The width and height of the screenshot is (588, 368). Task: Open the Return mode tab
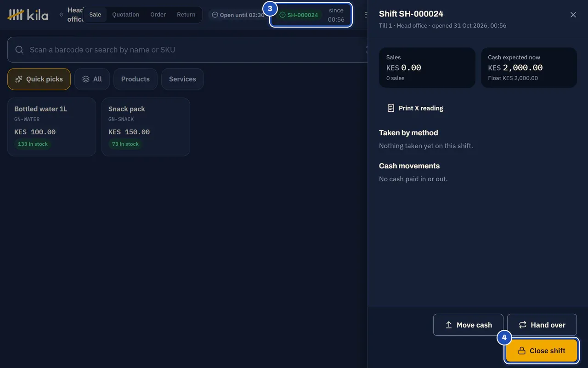[x=186, y=15]
